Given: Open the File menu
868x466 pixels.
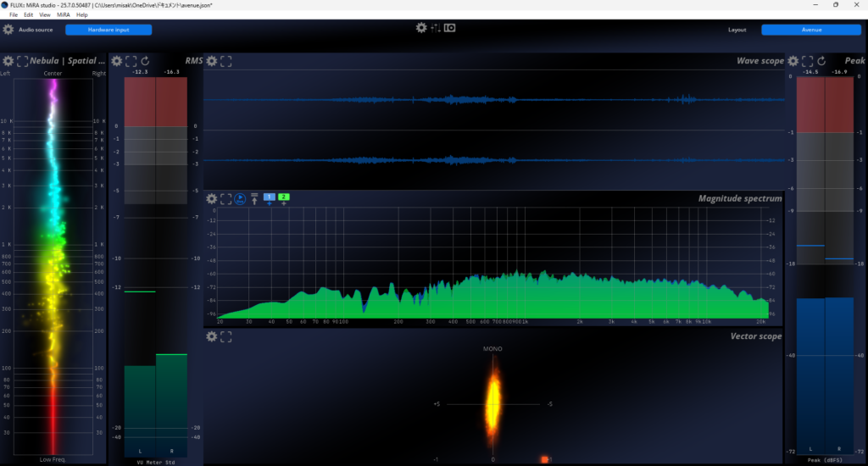Looking at the screenshot, I should click(14, 15).
